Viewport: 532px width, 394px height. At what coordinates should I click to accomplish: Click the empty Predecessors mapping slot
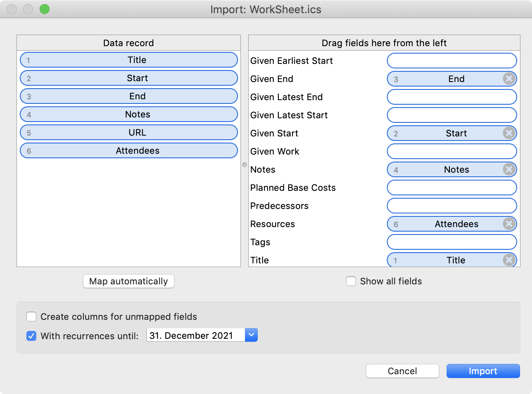pos(452,206)
